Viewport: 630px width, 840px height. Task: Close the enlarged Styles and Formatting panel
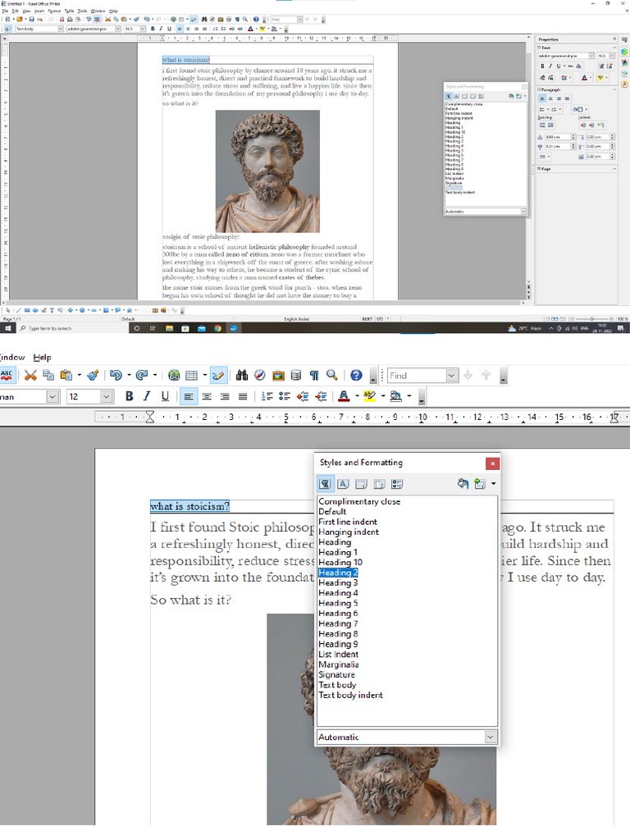click(x=492, y=463)
